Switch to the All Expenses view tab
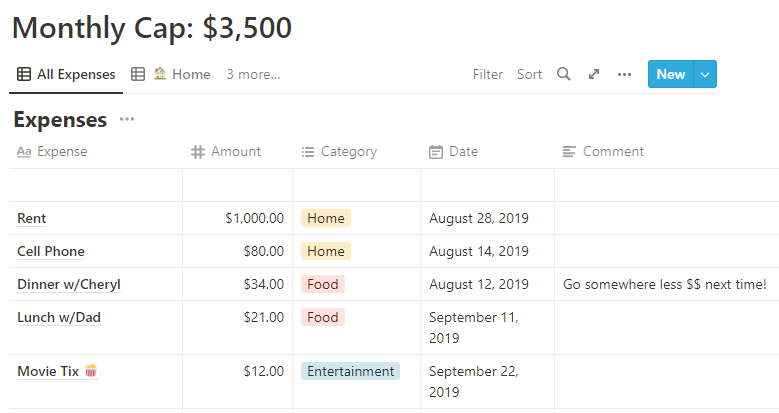The image size is (779, 413). pos(66,74)
